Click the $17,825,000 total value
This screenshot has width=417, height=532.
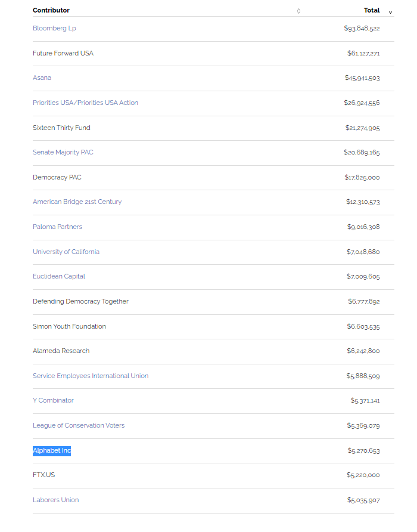coord(362,178)
